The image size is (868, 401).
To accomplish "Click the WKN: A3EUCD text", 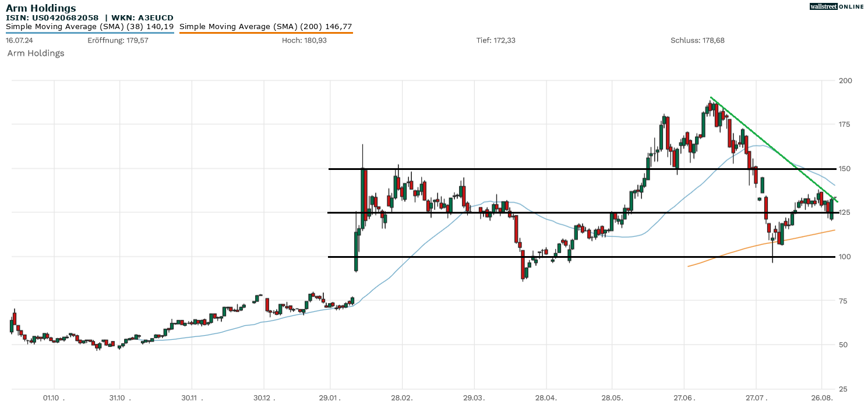I will [142, 18].
